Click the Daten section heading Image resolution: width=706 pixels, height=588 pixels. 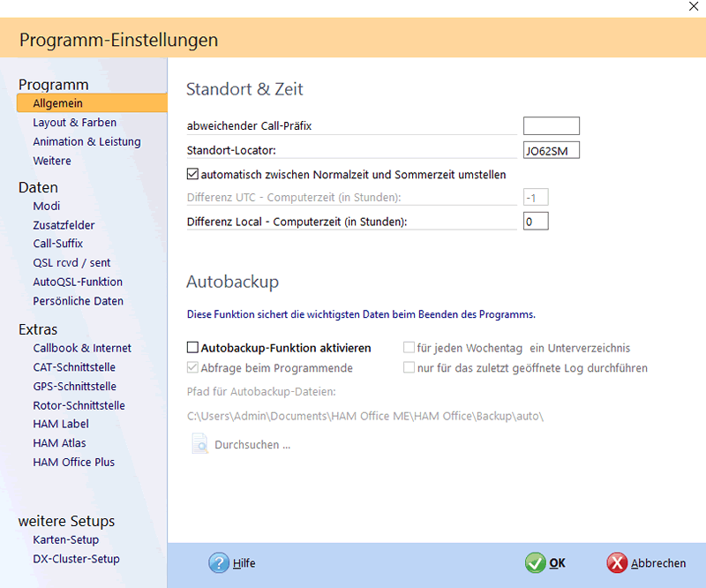(38, 187)
